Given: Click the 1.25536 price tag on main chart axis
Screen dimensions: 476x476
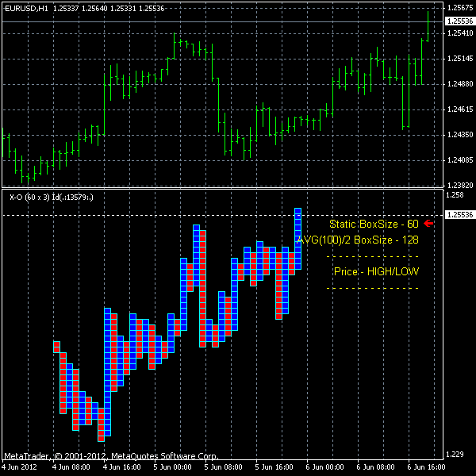Looking at the screenshot, I should tap(459, 21).
